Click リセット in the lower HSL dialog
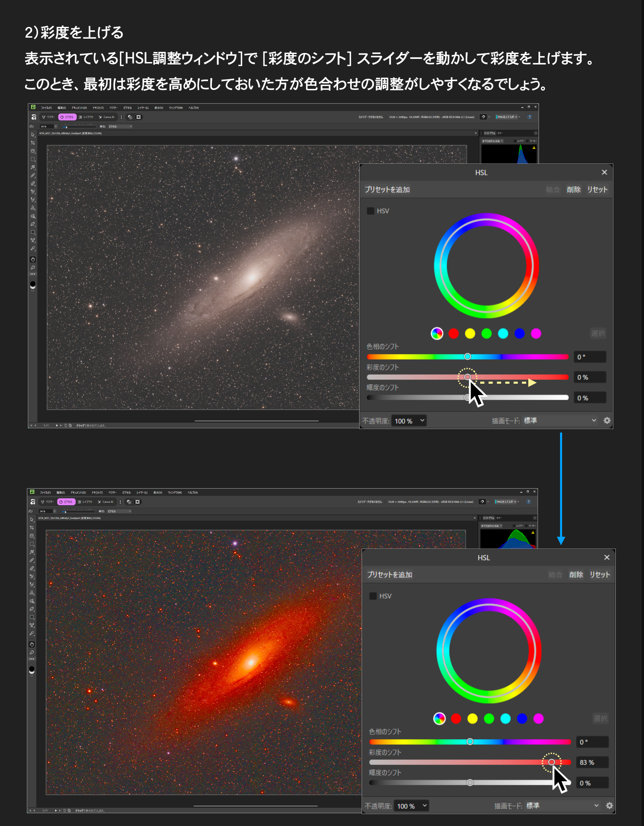 tap(600, 574)
